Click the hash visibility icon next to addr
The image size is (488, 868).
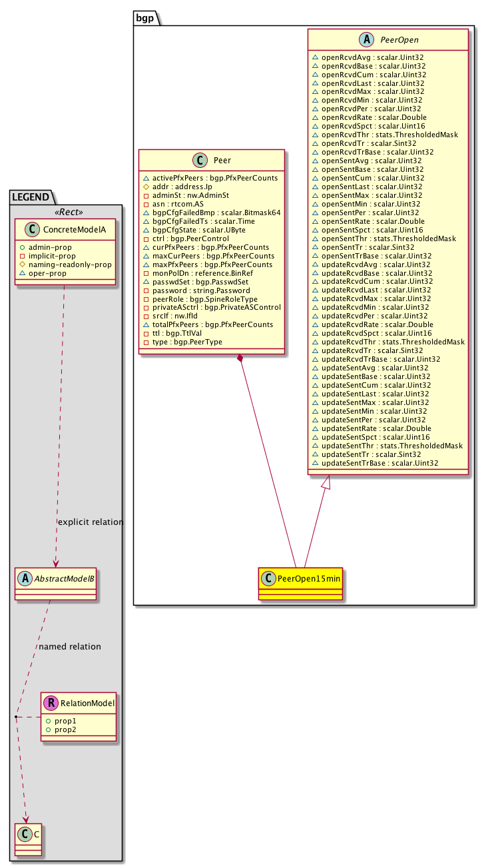tap(146, 187)
